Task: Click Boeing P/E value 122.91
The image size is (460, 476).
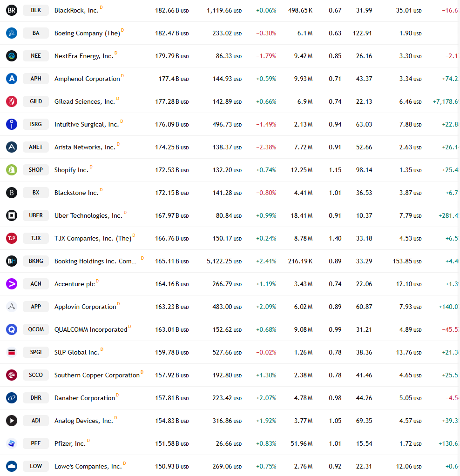Action: [363, 34]
